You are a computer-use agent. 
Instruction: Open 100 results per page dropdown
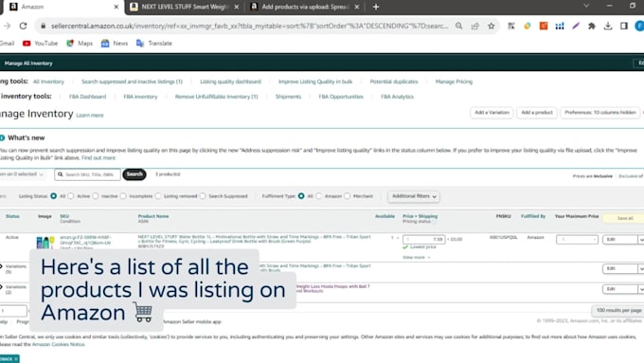pos(618,310)
